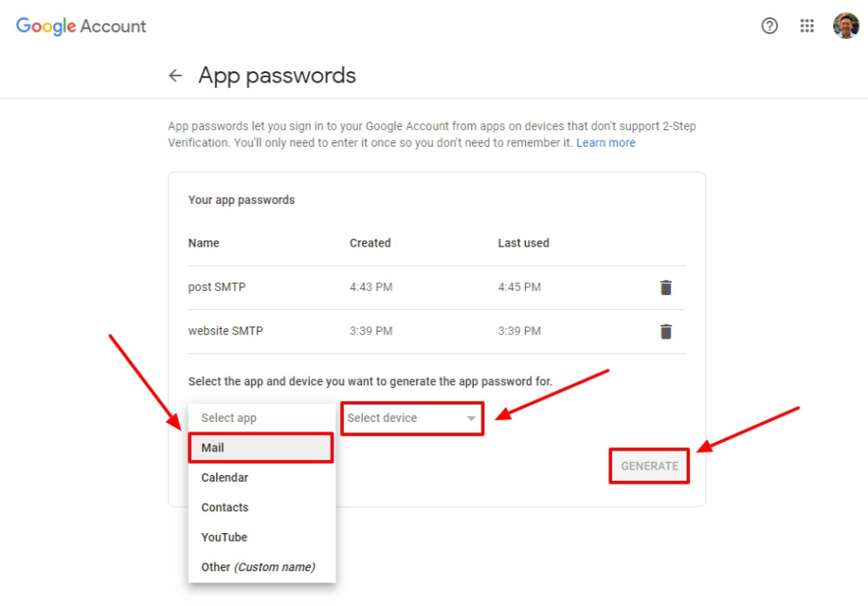Image resolution: width=868 pixels, height=606 pixels.
Task: Go back using the back arrow
Action: point(175,76)
